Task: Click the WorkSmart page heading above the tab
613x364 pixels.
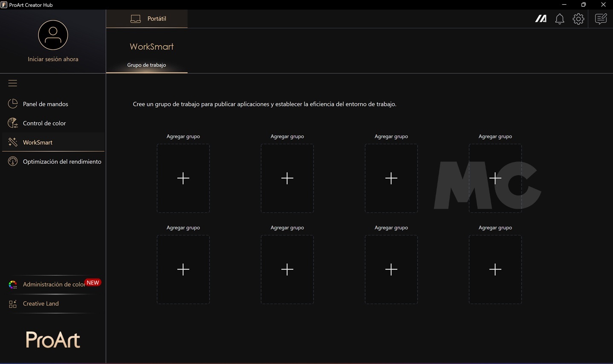Action: (x=152, y=46)
